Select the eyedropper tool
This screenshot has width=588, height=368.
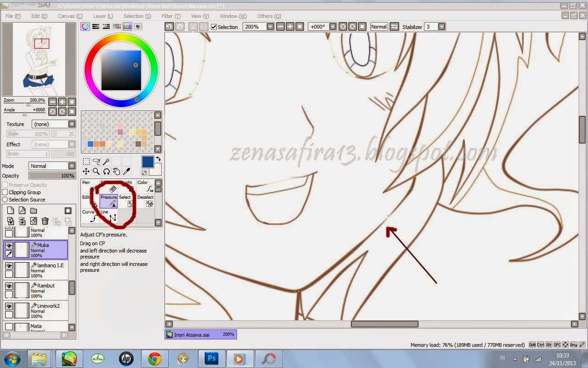[x=126, y=172]
